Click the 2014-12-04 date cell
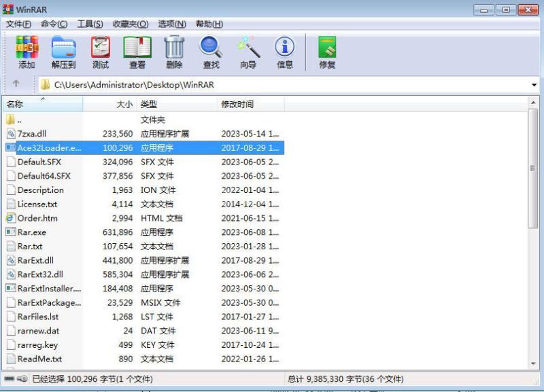Viewport: 544px width, 392px height. pyautogui.click(x=250, y=204)
